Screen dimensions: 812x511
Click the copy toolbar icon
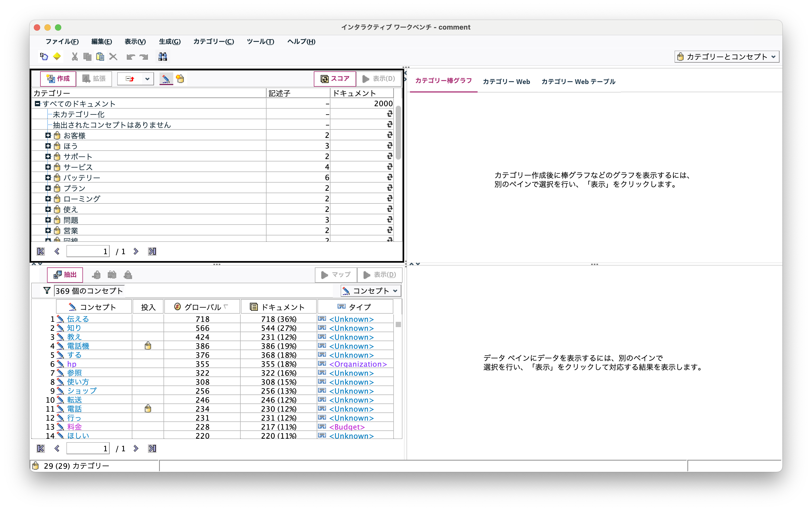[x=87, y=56]
